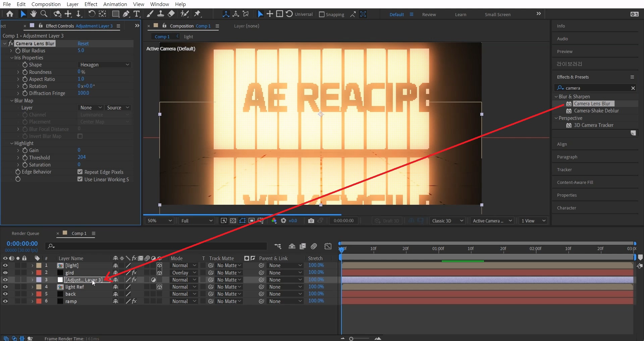Select the Rectangle shape tool
This screenshot has height=341, width=644.
(116, 14)
